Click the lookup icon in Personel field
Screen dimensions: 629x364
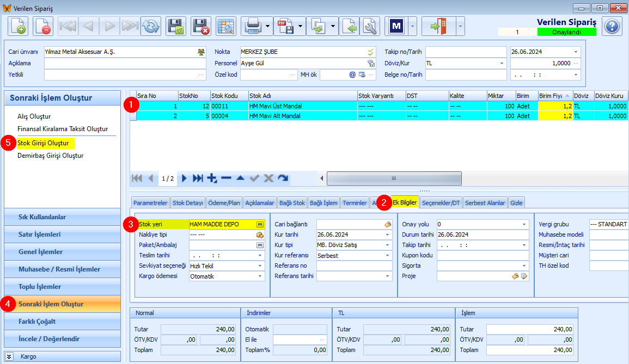[x=371, y=63]
